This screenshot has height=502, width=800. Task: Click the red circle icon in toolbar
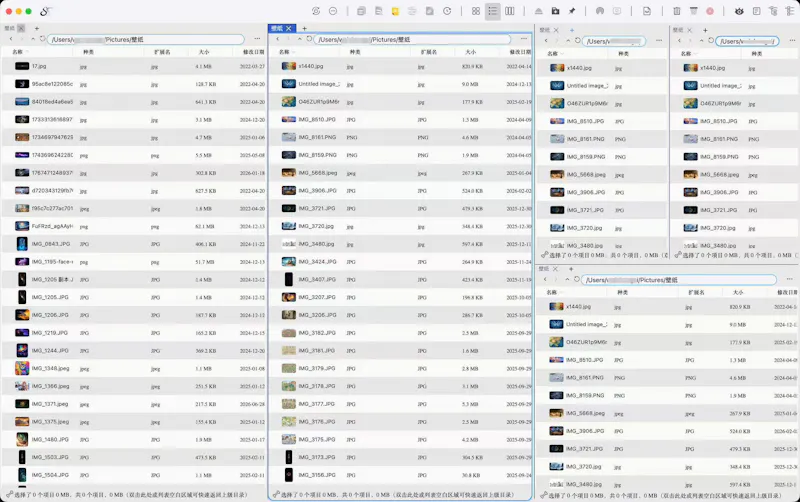click(x=710, y=11)
